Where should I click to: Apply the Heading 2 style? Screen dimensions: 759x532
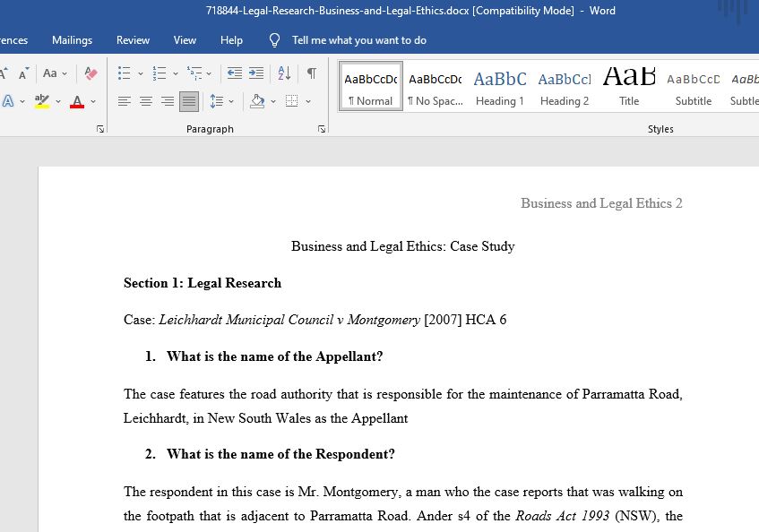pos(565,87)
